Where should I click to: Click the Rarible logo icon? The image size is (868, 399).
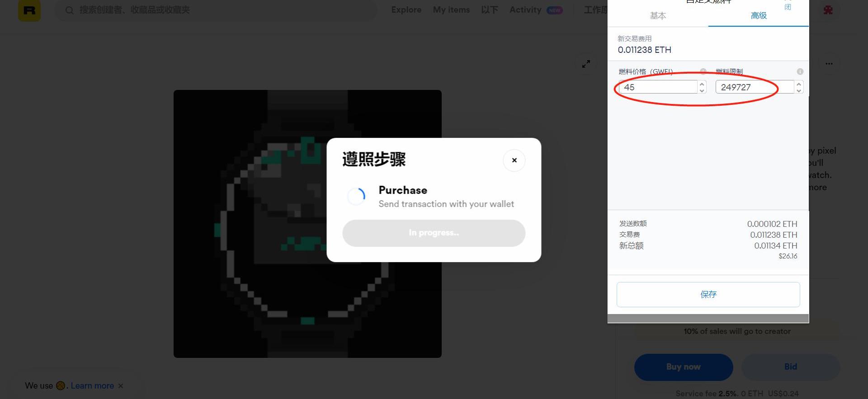coord(29,10)
